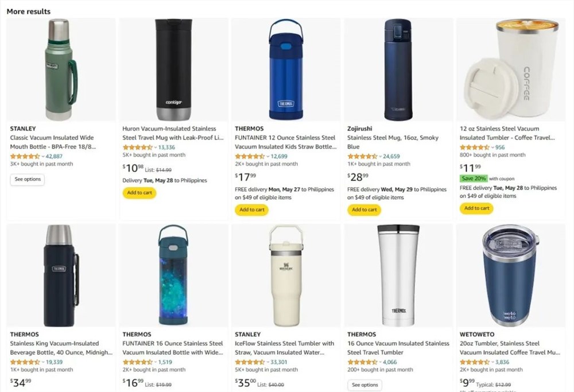Open the green Stanley bottle product image

[x=61, y=70]
